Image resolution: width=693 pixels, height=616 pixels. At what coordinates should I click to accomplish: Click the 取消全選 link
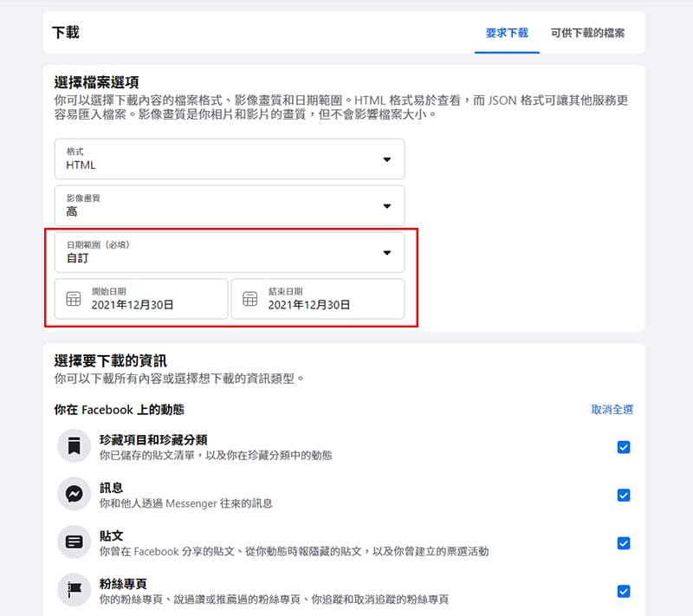click(612, 410)
